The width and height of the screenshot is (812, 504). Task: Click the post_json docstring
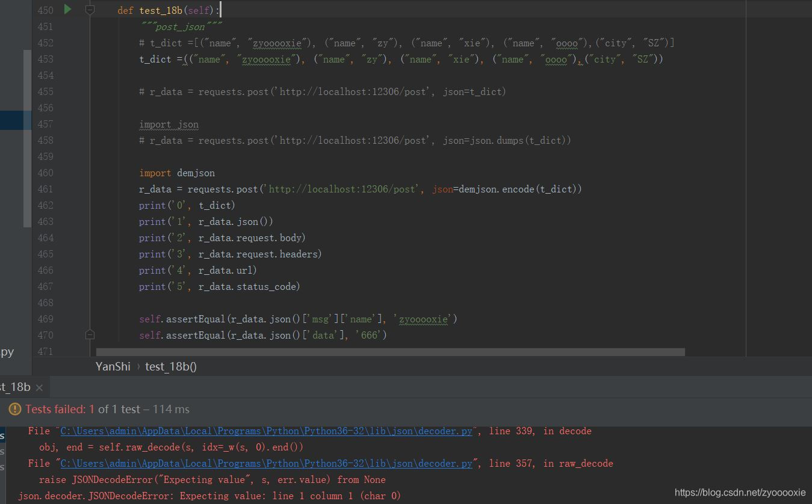click(181, 26)
